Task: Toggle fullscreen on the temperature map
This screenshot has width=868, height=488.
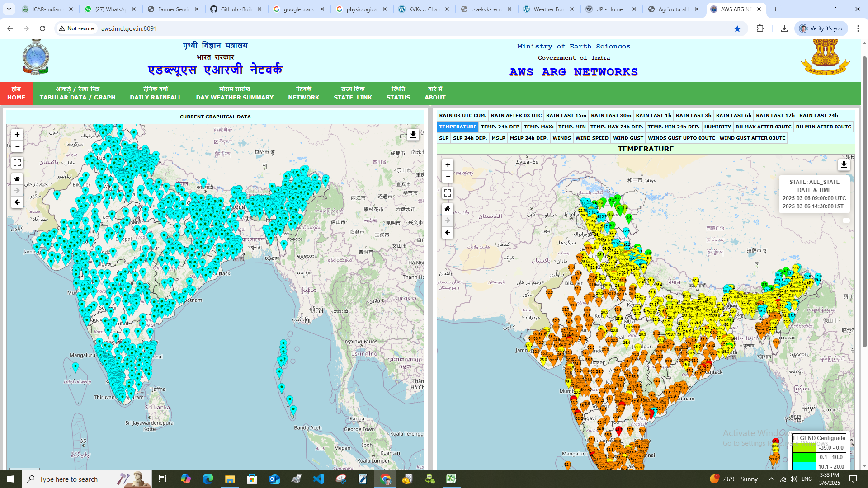Action: 448,193
